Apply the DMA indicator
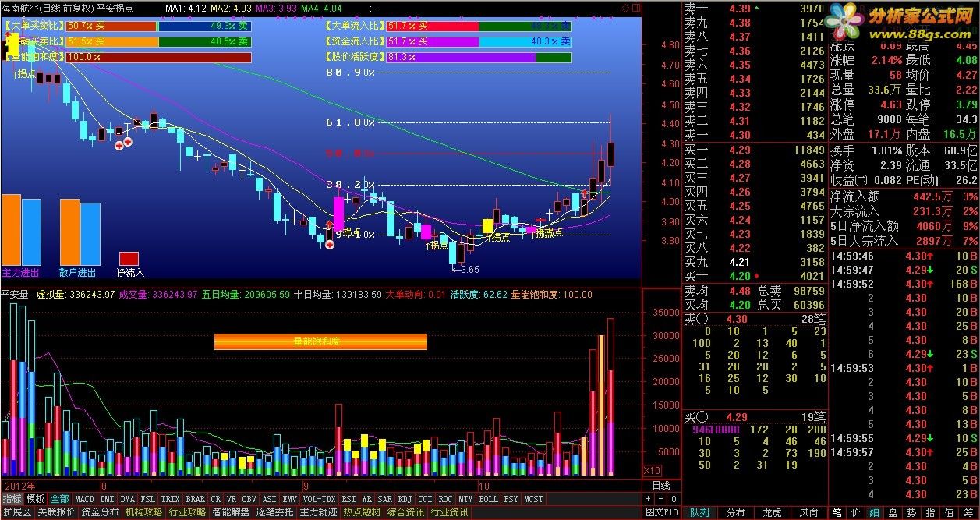Screen dimensions: 980x520 (x=128, y=499)
